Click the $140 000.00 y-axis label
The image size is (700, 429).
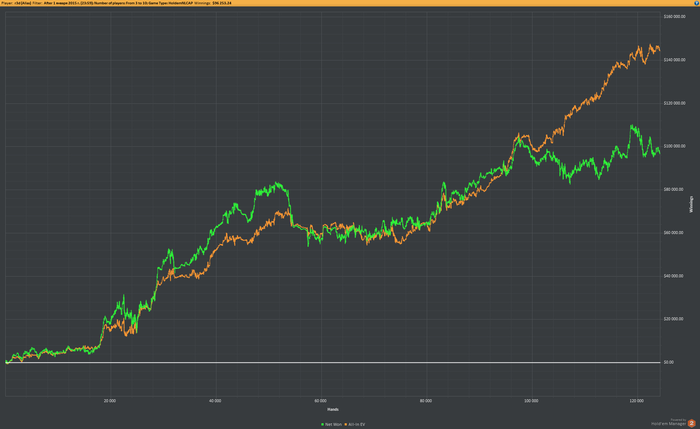tap(675, 60)
